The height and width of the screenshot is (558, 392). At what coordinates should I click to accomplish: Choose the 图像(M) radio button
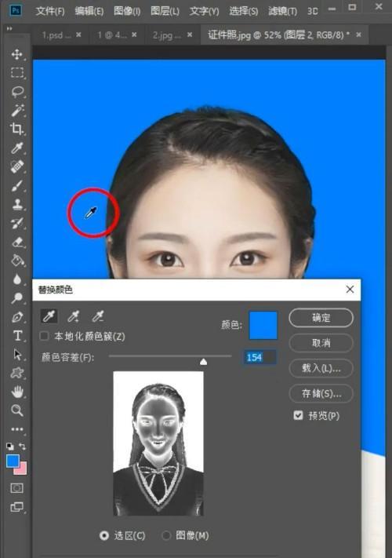[166, 535]
